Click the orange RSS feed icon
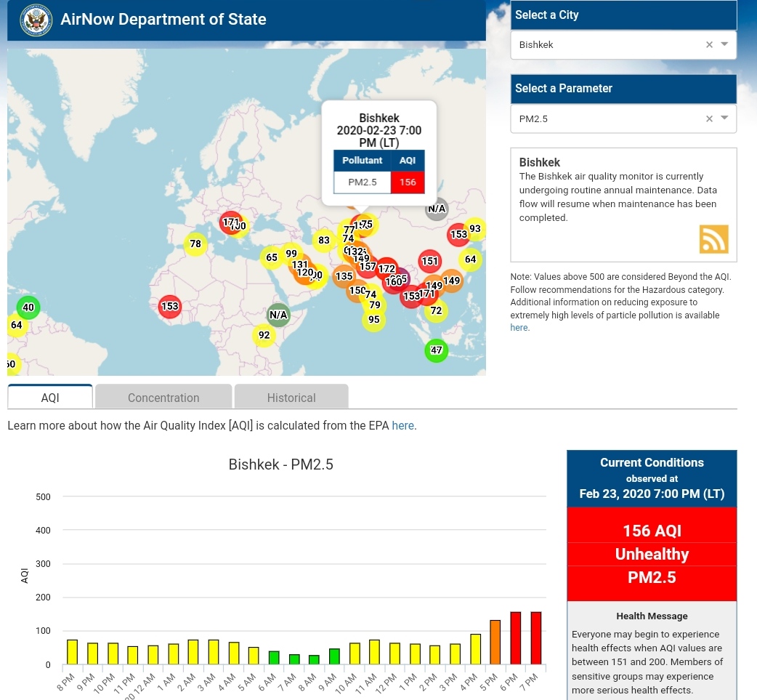Viewport: 757px width, 700px height. (x=713, y=239)
